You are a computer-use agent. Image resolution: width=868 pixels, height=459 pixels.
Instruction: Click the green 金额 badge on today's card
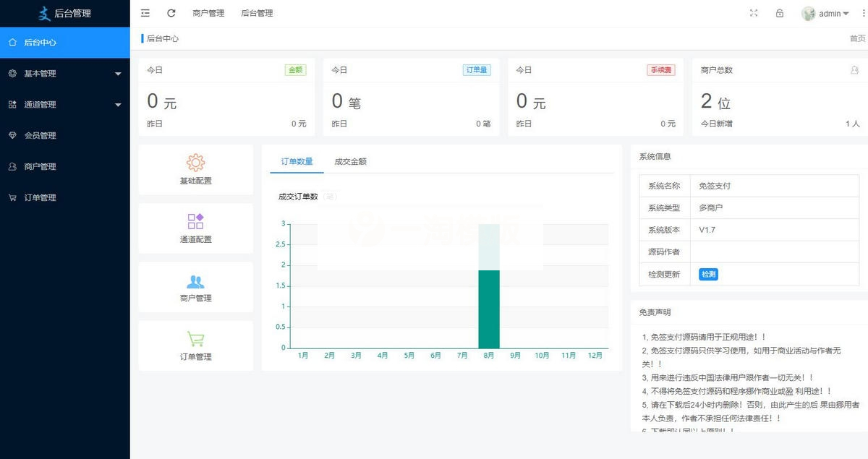click(x=294, y=69)
